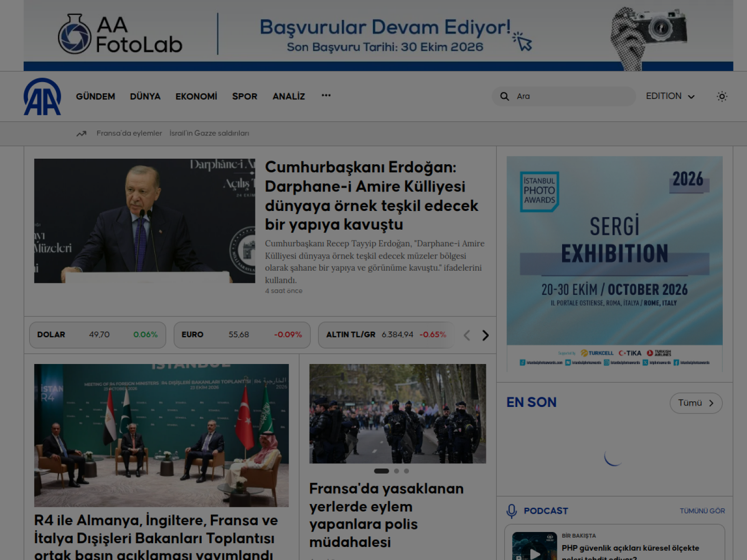The height and width of the screenshot is (560, 747).
Task: Select the first carousel slide indicator
Action: click(381, 471)
